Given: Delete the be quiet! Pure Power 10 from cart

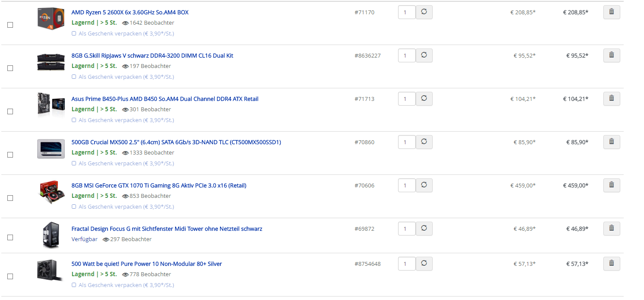Looking at the screenshot, I should [x=611, y=264].
